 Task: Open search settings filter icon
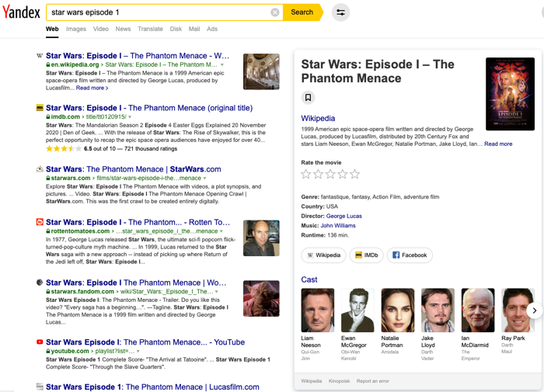click(x=340, y=12)
